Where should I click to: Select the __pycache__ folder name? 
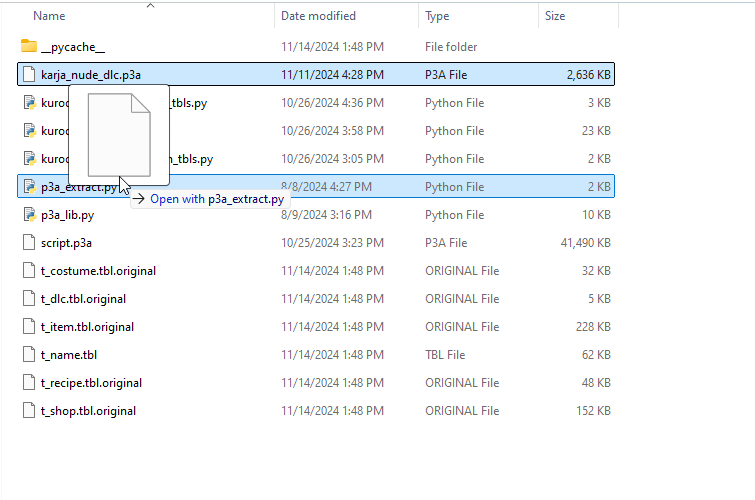click(73, 47)
